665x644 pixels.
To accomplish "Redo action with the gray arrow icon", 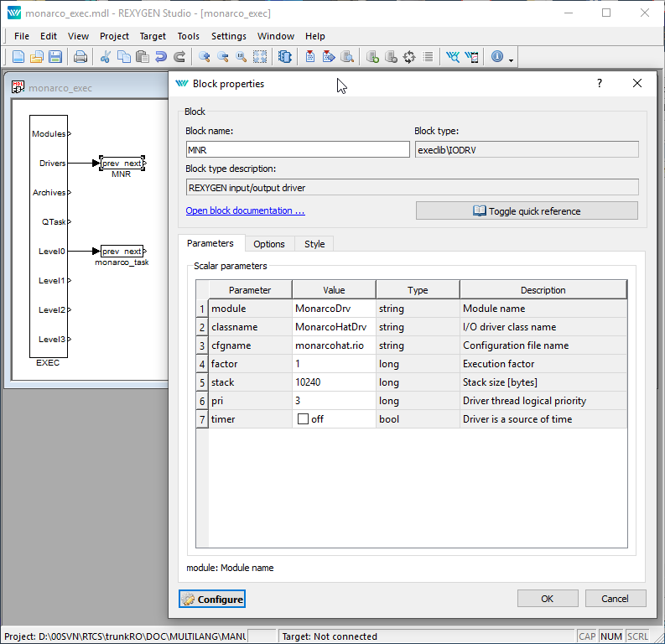I will click(x=179, y=56).
